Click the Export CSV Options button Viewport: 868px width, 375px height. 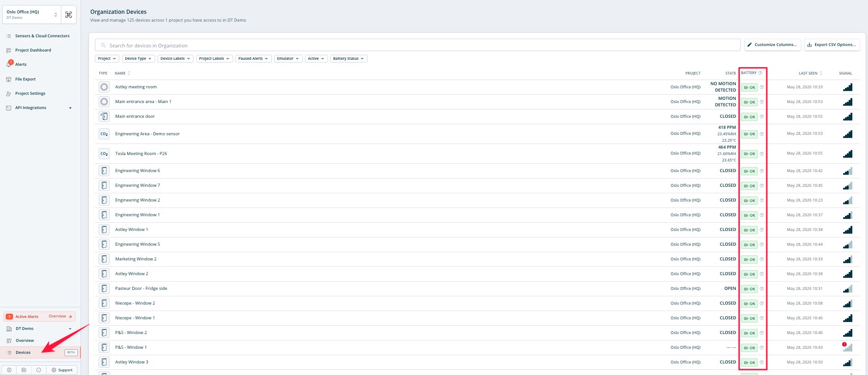pos(832,45)
